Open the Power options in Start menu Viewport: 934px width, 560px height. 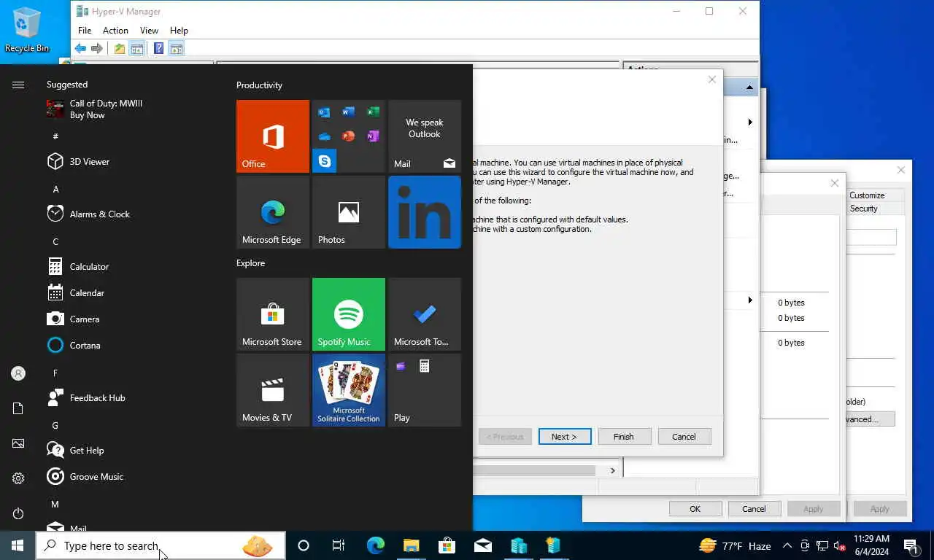(x=18, y=514)
